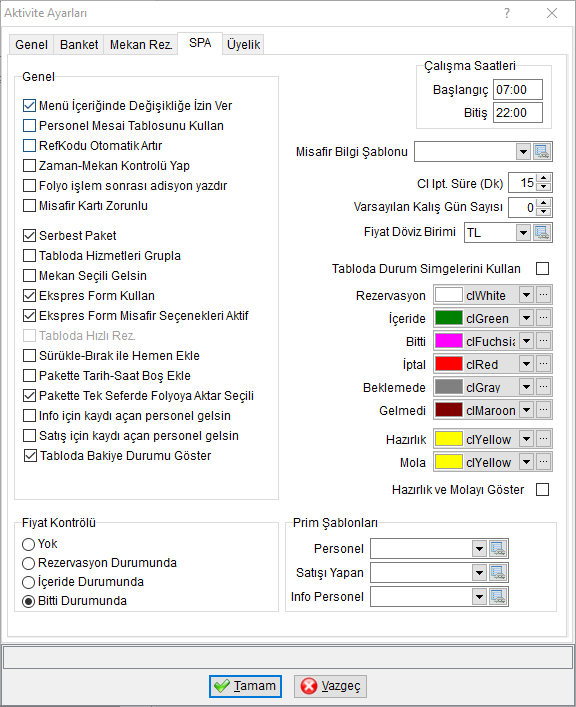
Task: Click lookup icon for Satışı Yapan field
Action: pos(498,573)
